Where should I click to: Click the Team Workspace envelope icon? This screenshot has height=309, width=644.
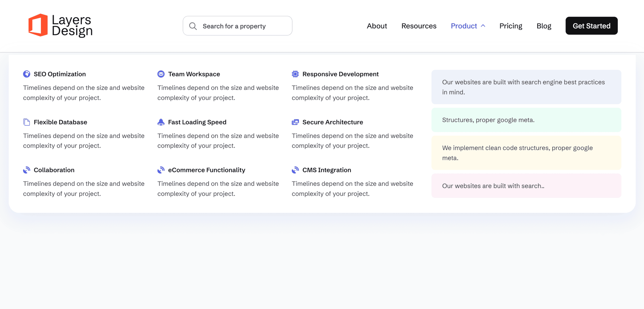(x=161, y=74)
